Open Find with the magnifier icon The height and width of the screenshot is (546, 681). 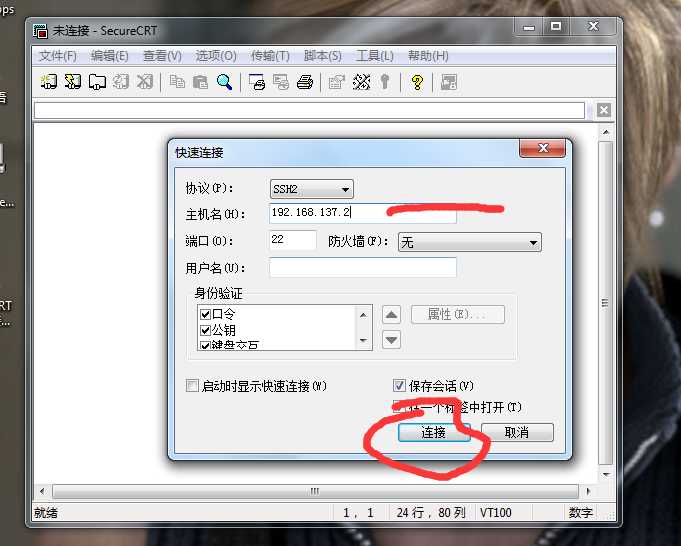(x=224, y=82)
